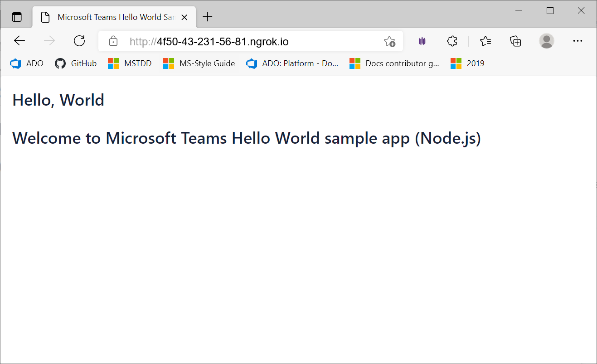Open the tab actions menu icon
The height and width of the screenshot is (364, 597).
16,17
